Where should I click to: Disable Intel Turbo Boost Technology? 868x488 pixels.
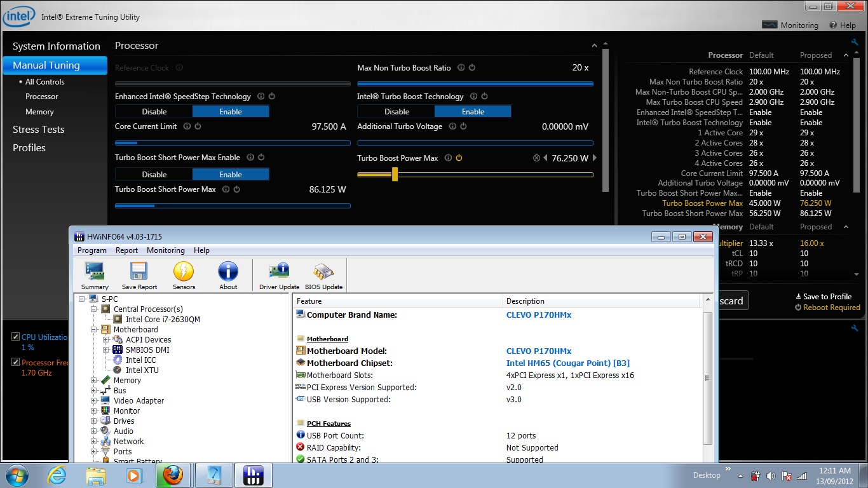pos(397,112)
